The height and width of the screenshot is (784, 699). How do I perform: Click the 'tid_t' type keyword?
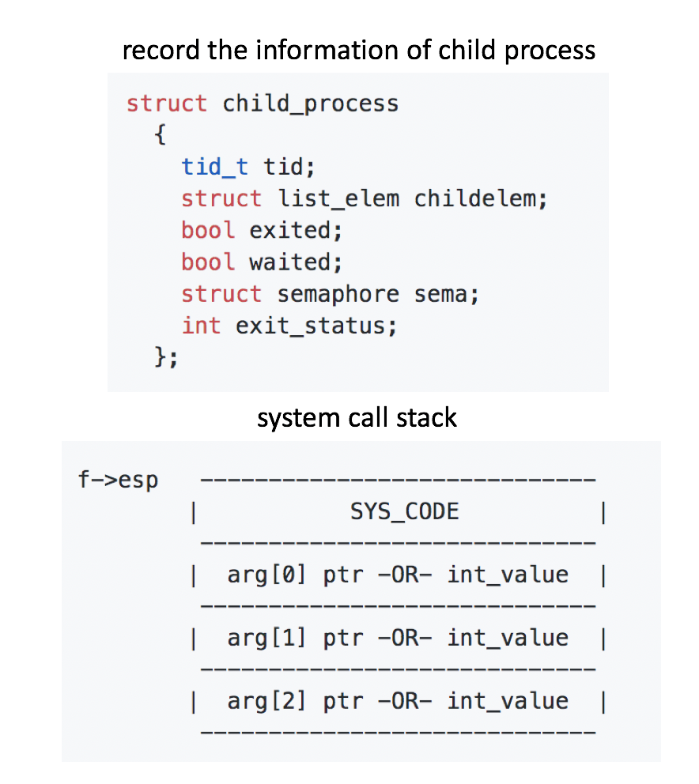coord(214,167)
